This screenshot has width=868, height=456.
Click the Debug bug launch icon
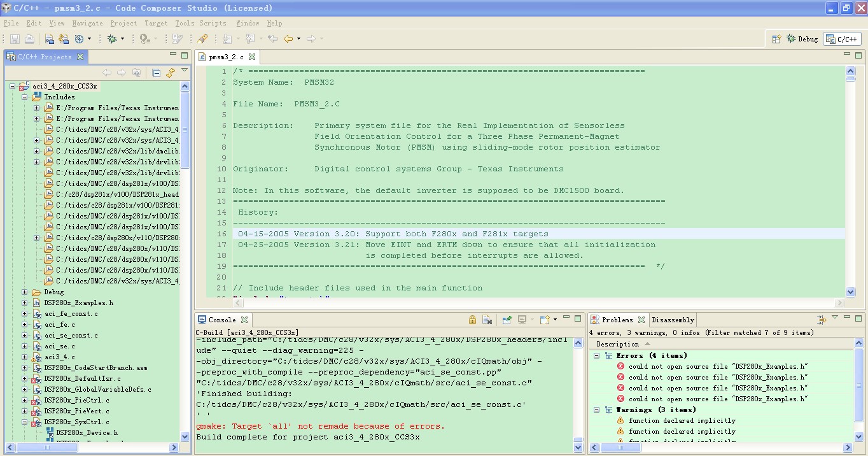(112, 39)
